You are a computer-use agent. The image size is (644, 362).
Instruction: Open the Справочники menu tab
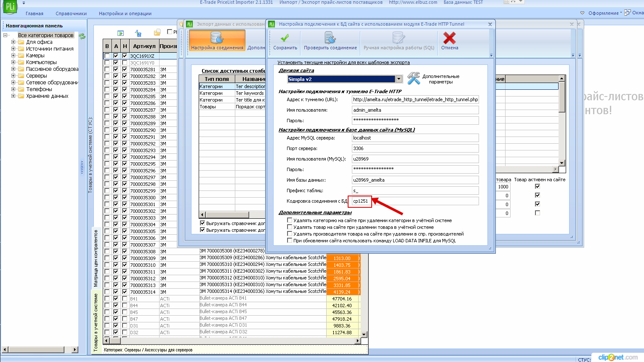(x=71, y=13)
